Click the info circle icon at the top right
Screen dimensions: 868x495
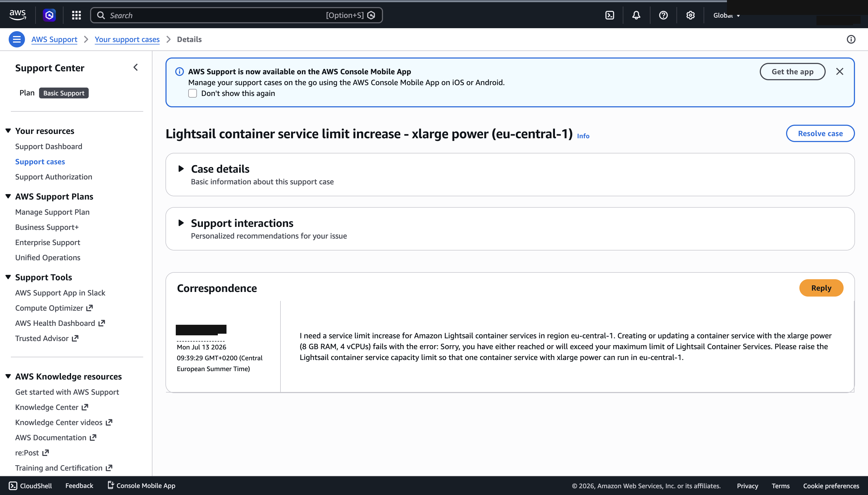[x=851, y=39]
